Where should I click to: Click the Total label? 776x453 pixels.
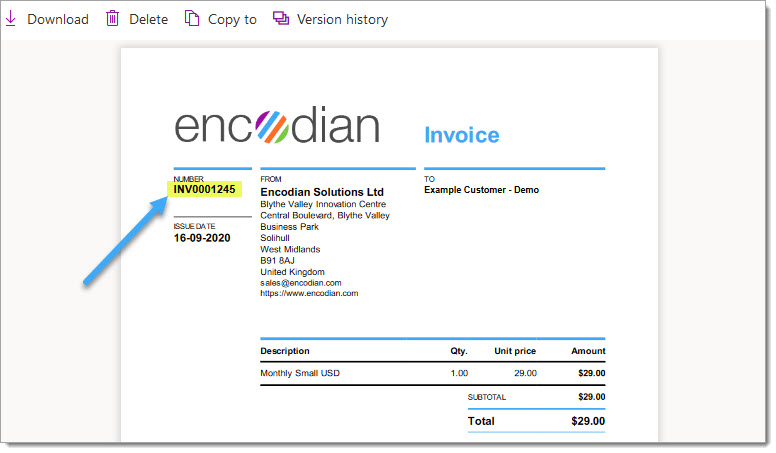pyautogui.click(x=481, y=421)
